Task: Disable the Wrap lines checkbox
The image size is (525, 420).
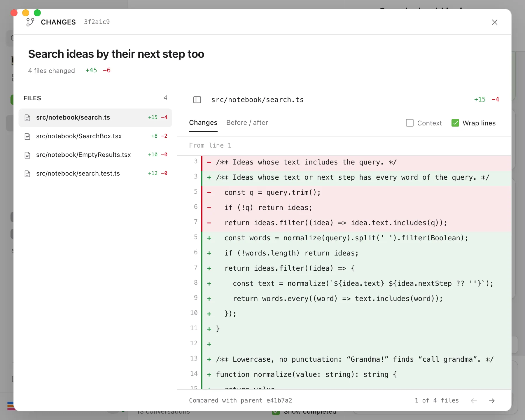Action: [455, 123]
